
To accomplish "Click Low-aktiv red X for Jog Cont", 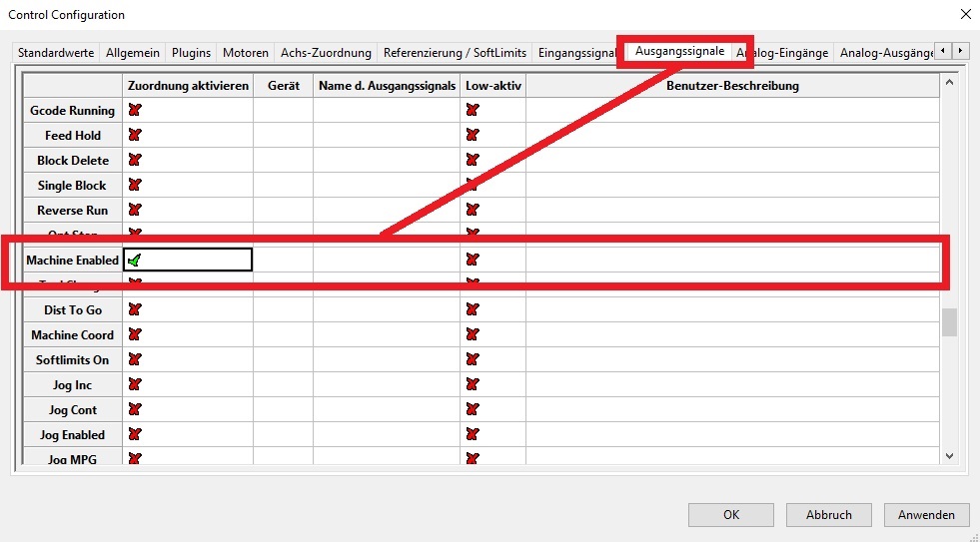I will (x=472, y=409).
